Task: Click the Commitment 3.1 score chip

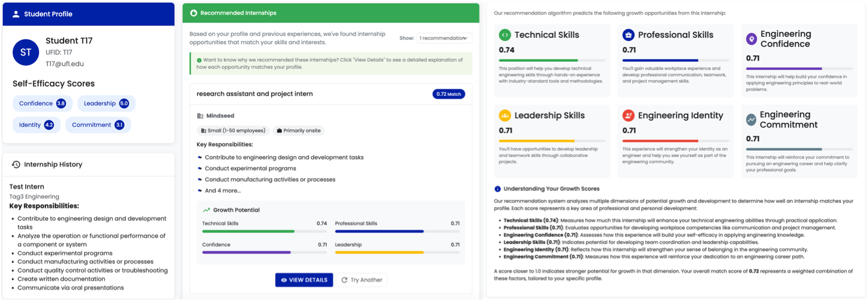Action: coord(98,125)
